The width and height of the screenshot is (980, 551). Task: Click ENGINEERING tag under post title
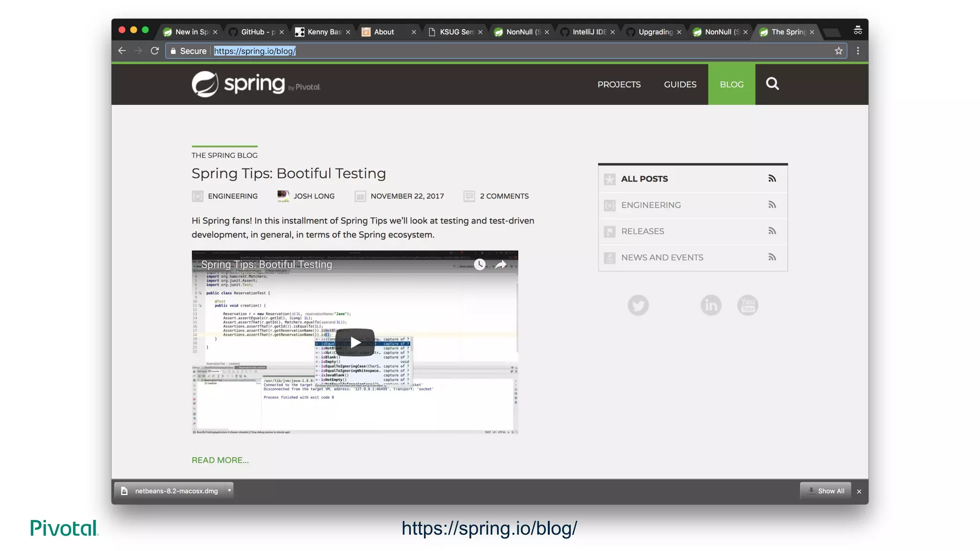[233, 196]
